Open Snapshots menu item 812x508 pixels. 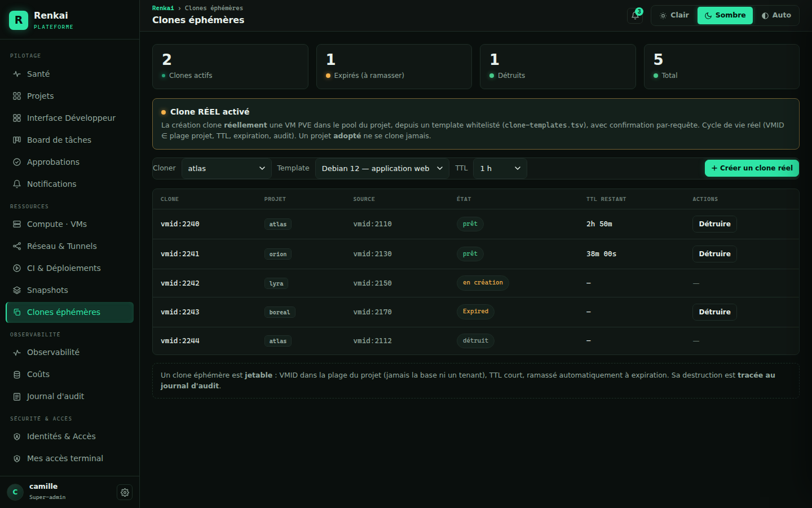tap(69, 290)
